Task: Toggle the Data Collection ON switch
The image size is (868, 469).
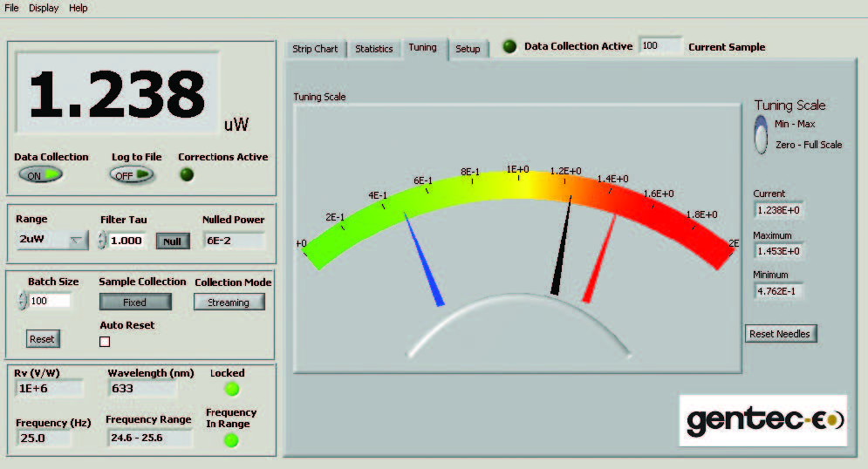Action: coord(41,174)
